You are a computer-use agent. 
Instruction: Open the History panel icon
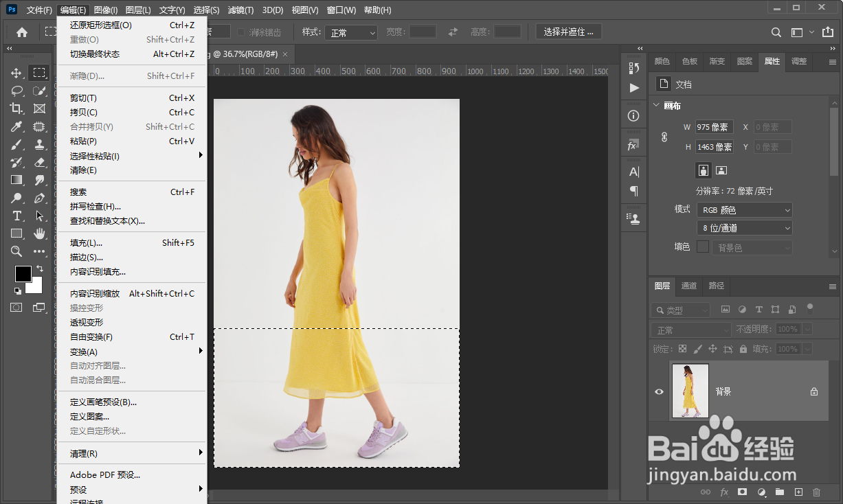pyautogui.click(x=633, y=68)
